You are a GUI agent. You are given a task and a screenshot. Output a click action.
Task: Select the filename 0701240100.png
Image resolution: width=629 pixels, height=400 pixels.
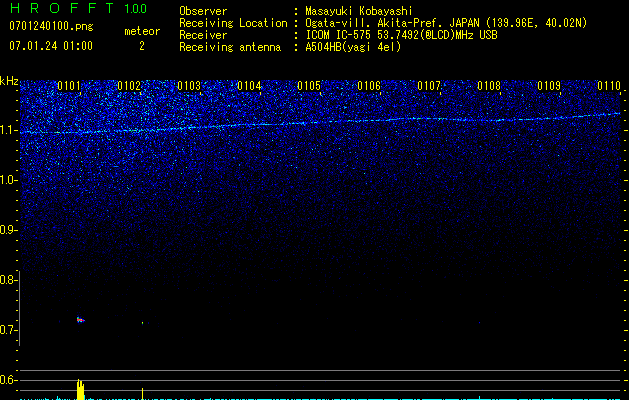coord(51,26)
